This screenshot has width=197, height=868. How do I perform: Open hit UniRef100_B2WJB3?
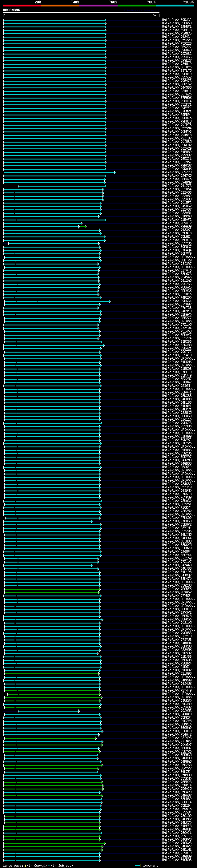(x=177, y=345)
